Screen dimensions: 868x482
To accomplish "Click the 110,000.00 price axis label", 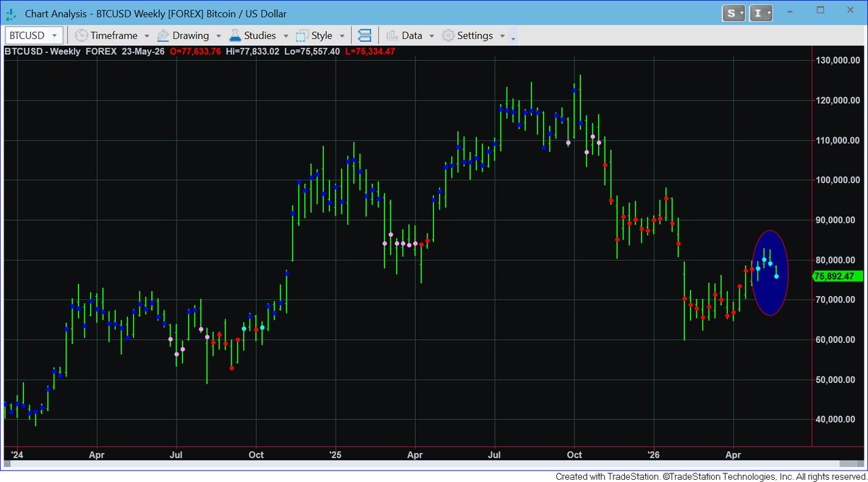I will click(838, 140).
